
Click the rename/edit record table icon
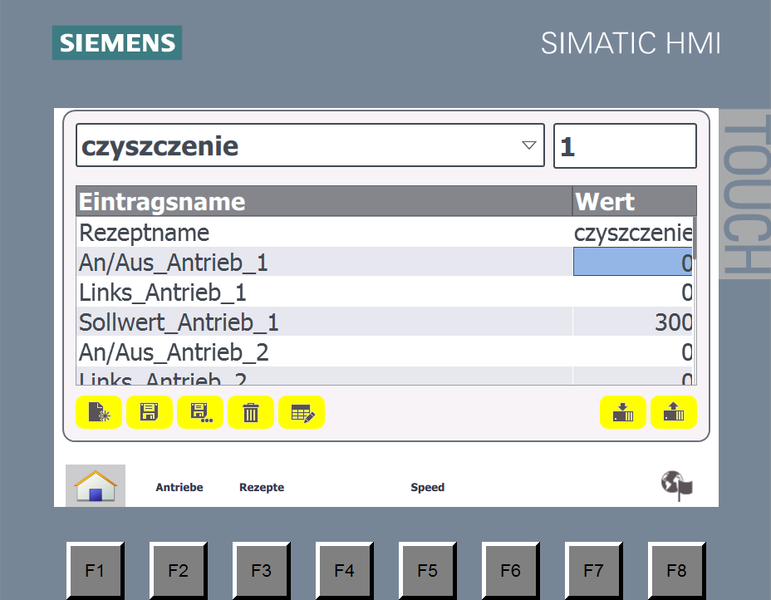302,412
